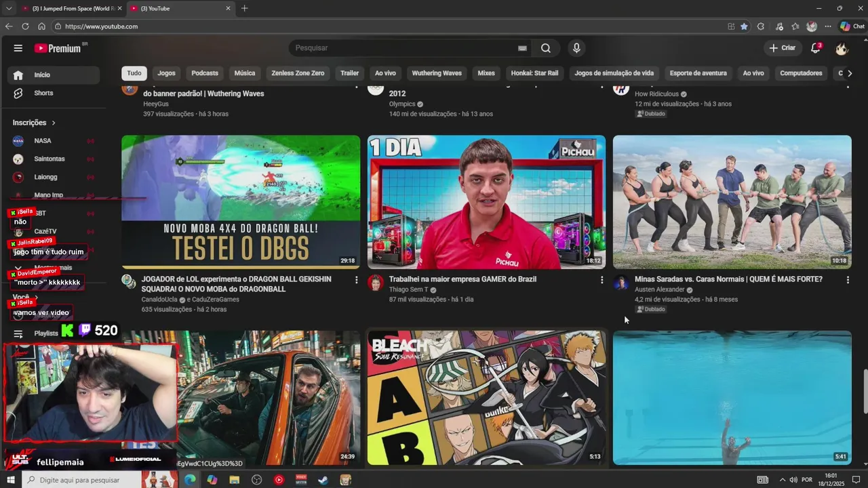Image resolution: width=868 pixels, height=488 pixels.
Task: Select the Tudo filter chip
Action: point(134,73)
